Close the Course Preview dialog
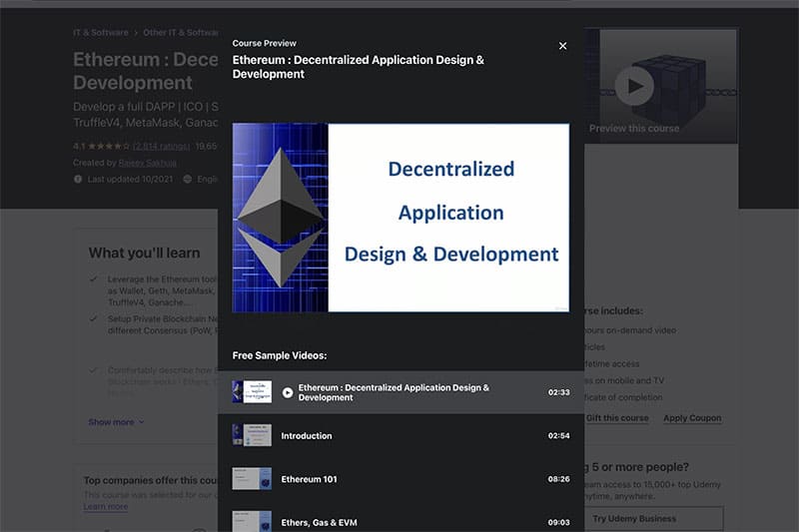Image resolution: width=799 pixels, height=532 pixels. [562, 46]
